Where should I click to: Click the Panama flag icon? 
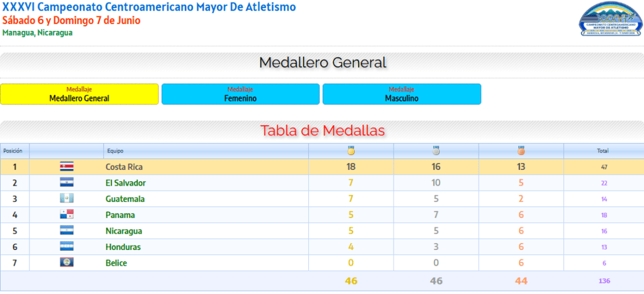pos(67,215)
